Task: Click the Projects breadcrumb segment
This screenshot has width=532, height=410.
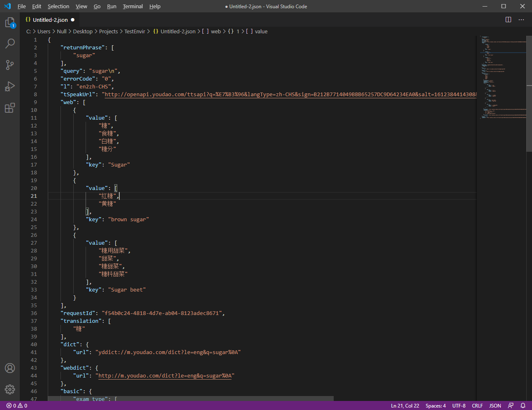Action: pos(108,31)
